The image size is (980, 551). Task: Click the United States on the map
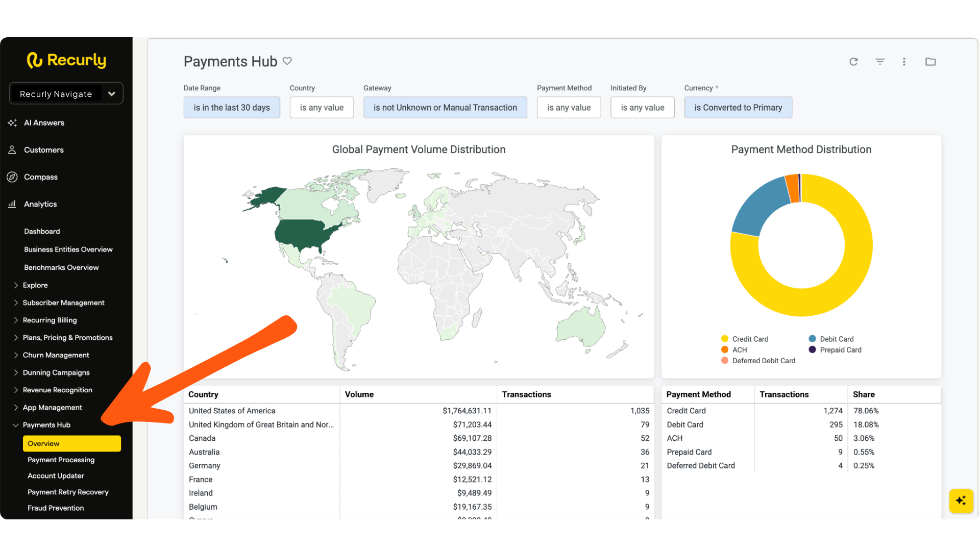[x=301, y=234]
